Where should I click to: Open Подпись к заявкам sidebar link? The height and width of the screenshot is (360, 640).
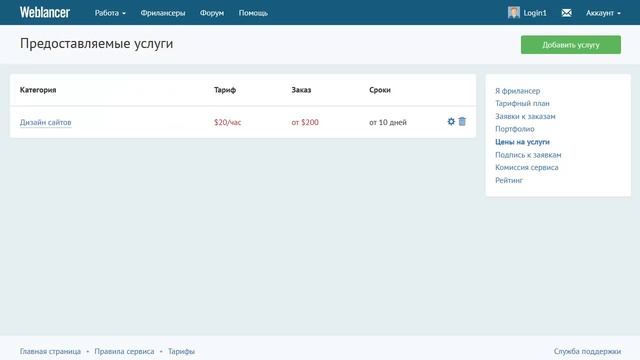pyautogui.click(x=528, y=155)
